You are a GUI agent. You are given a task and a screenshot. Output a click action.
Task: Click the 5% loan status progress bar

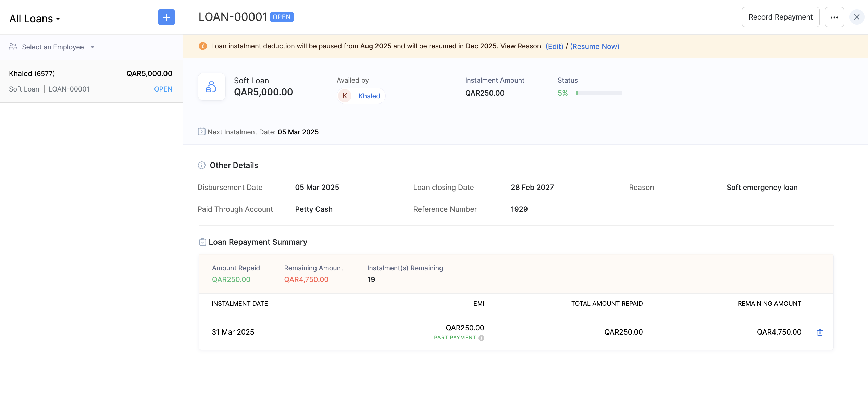tap(598, 93)
